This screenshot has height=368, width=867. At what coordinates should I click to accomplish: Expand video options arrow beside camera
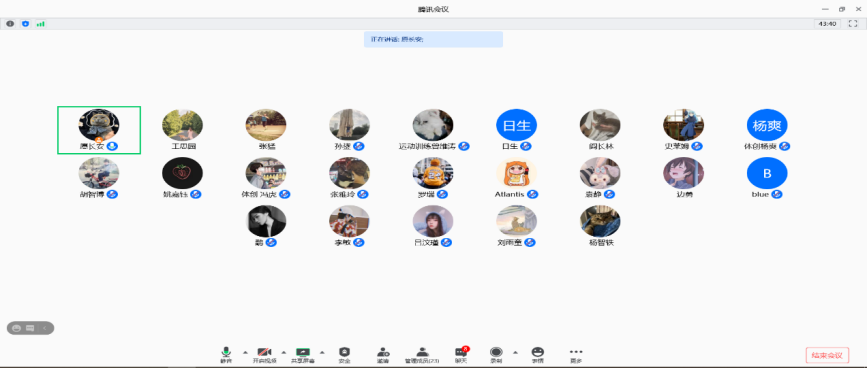[284, 352]
